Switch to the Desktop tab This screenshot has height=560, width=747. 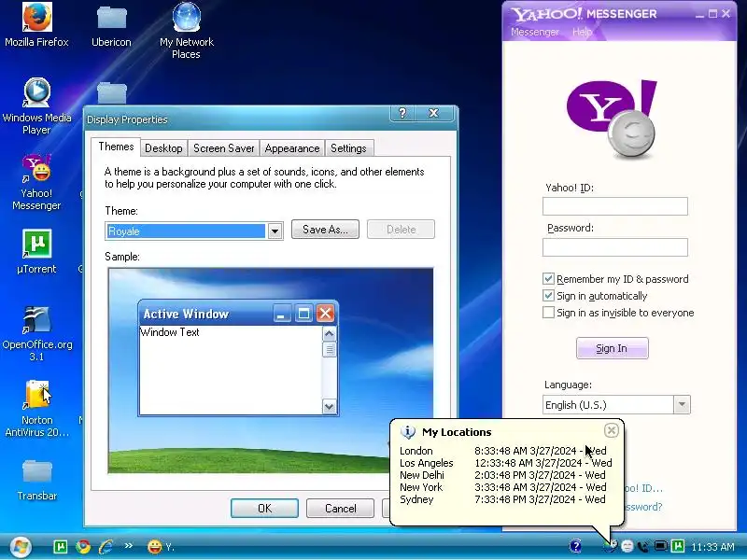163,148
